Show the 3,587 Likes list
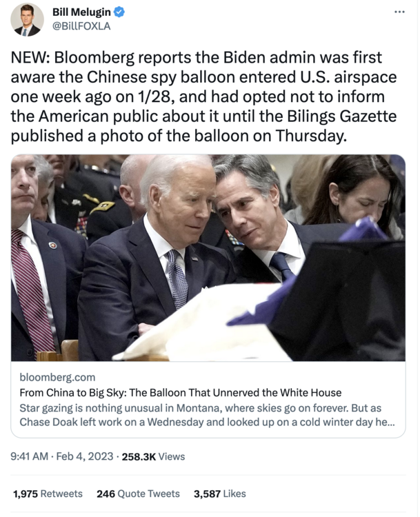Image resolution: width=420 pixels, height=517 pixels. (x=220, y=494)
